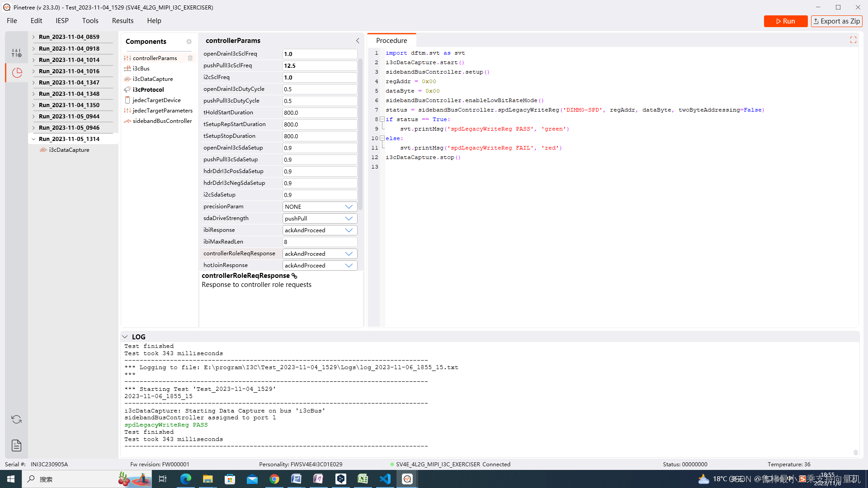Collapse the controllerParams panel chevron
Screen dimensions: 868x488
358,41
